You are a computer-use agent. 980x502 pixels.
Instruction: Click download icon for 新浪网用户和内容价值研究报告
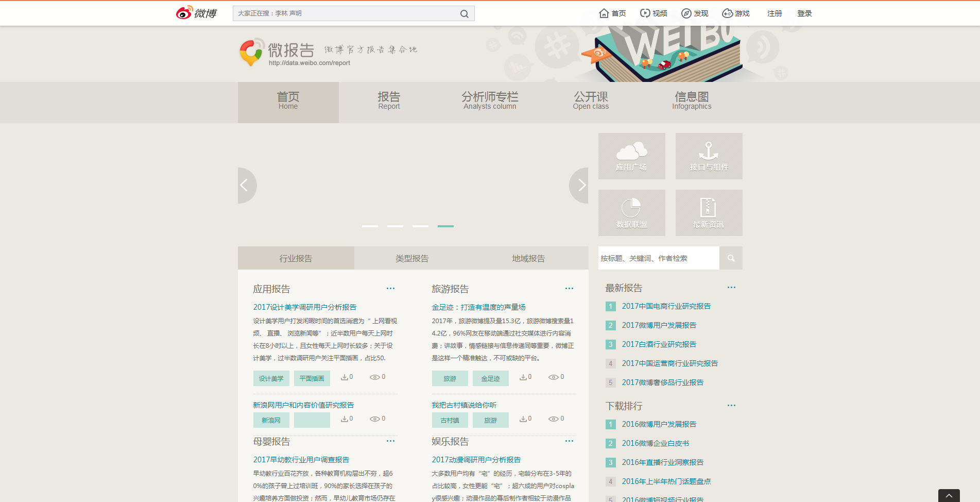[x=344, y=419]
